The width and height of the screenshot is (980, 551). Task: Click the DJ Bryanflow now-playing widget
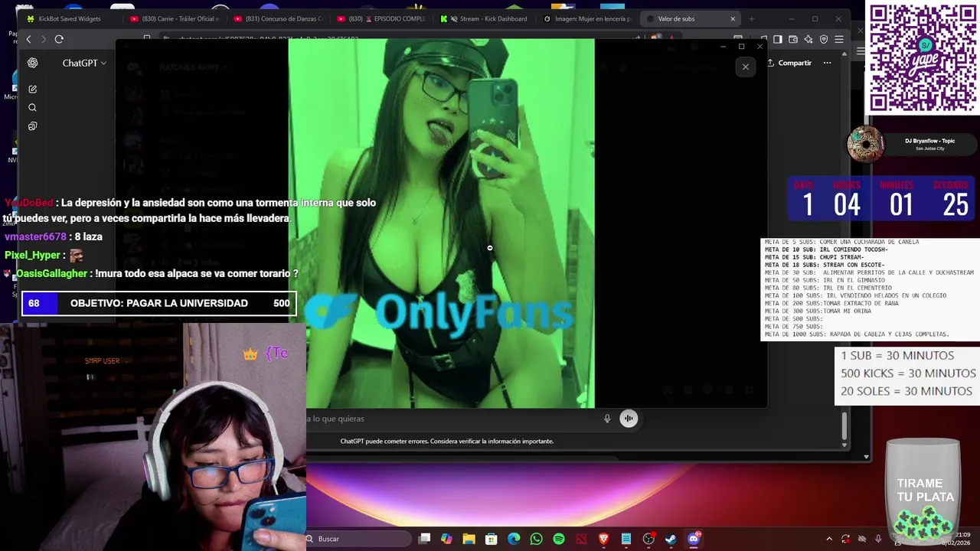(911, 144)
